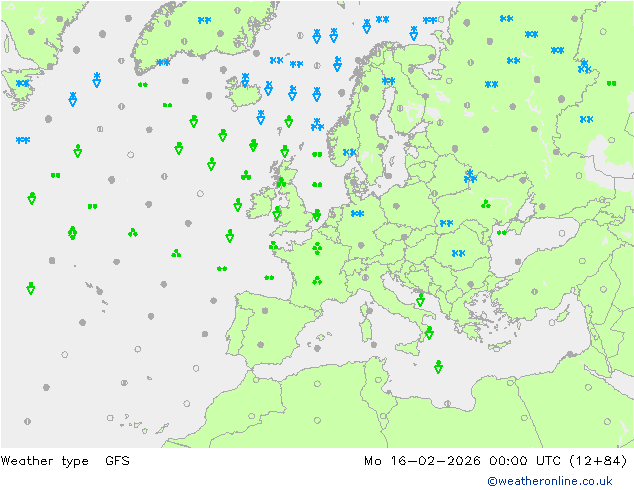Click the snow symbol on Greenland's southern coast
634x490 pixels.
pos(163,62)
